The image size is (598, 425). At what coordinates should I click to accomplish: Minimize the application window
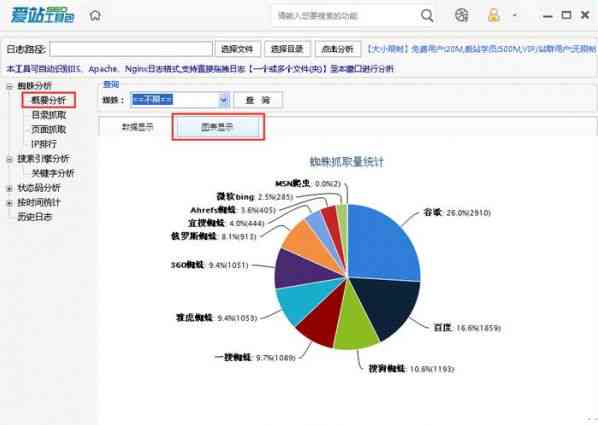click(x=548, y=16)
